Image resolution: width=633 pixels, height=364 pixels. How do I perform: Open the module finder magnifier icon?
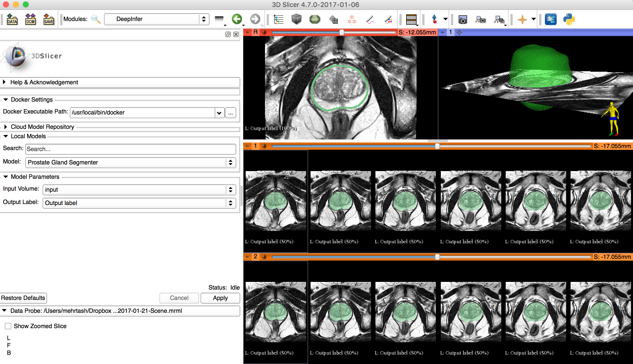[x=96, y=19]
